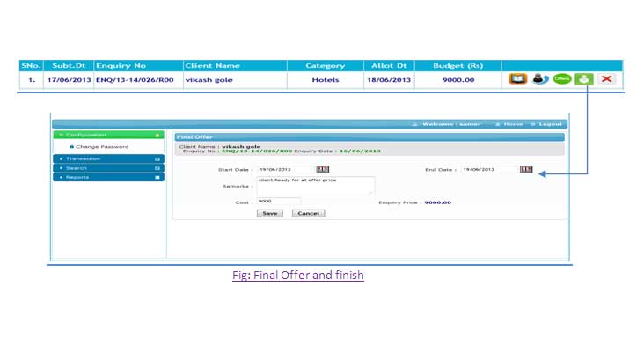
Task: Open the orange book icon in enquiry row
Action: (517, 78)
